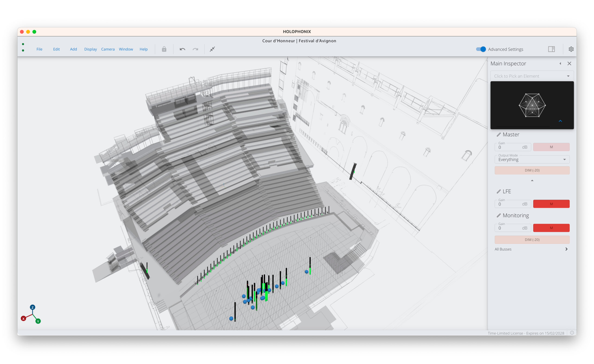Expand All Busses chevron

pyautogui.click(x=566, y=249)
